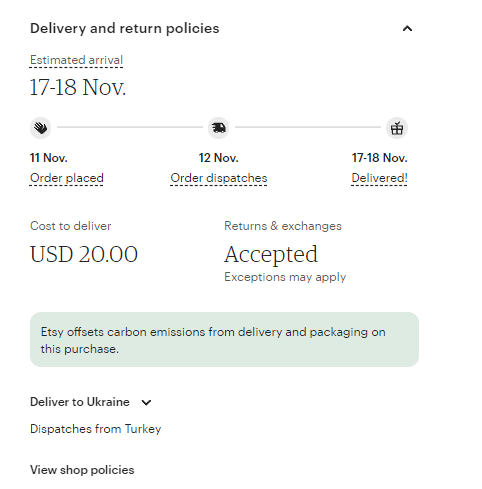Click the 17-18 Nov. estimated arrival date
Screen dimensions: 482x489
[x=78, y=87]
